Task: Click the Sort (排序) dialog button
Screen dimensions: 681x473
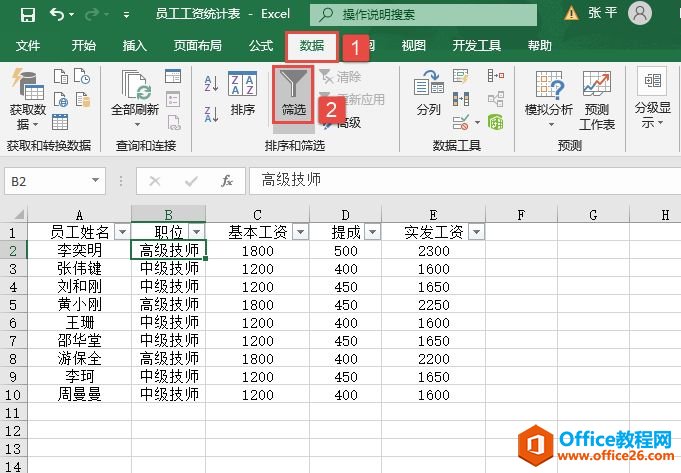Action: pos(243,95)
